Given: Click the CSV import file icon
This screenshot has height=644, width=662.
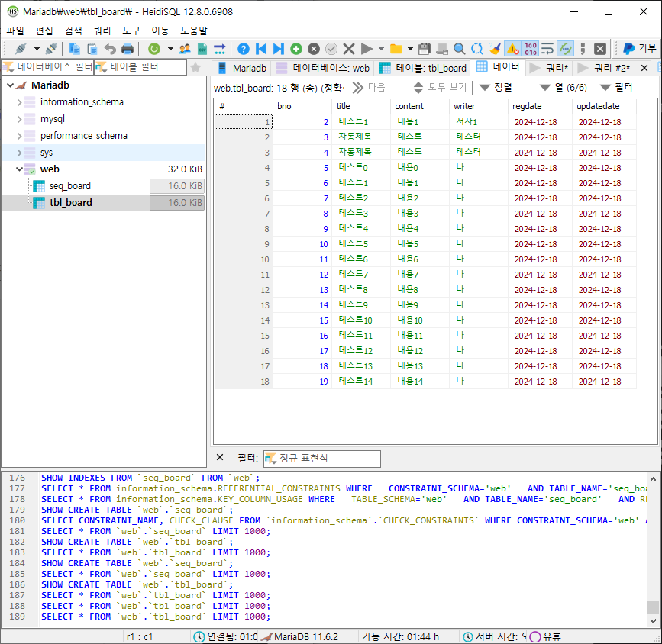Looking at the screenshot, I should pyautogui.click(x=202, y=49).
